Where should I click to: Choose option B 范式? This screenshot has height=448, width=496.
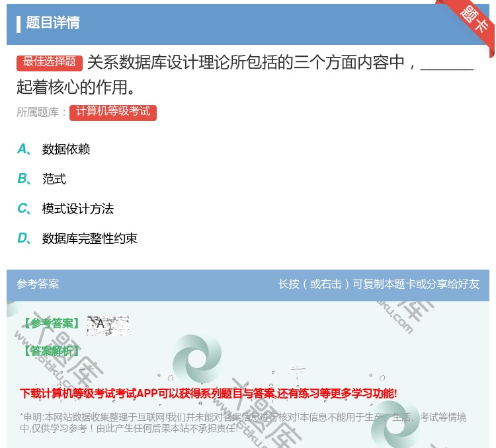pyautogui.click(x=42, y=178)
